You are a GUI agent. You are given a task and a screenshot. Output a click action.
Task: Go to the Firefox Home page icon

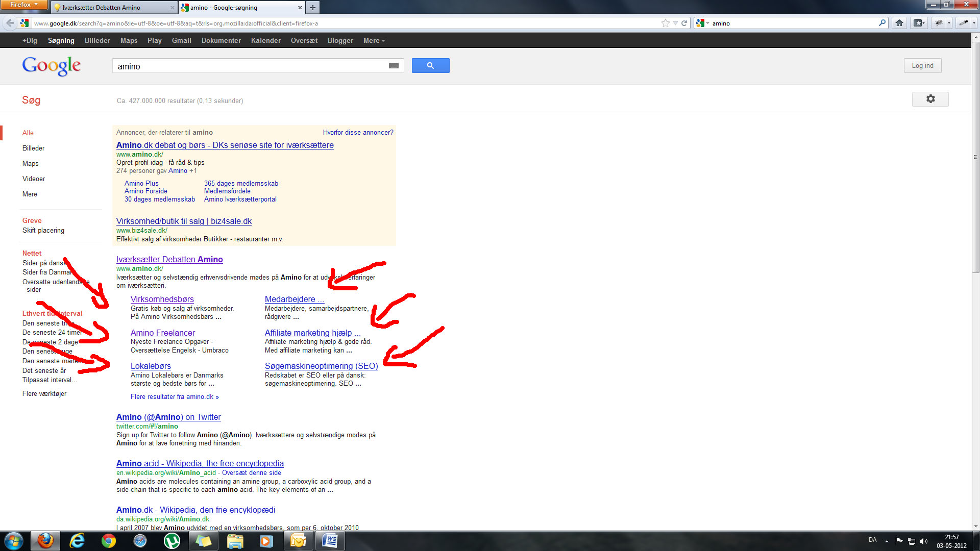(x=899, y=23)
